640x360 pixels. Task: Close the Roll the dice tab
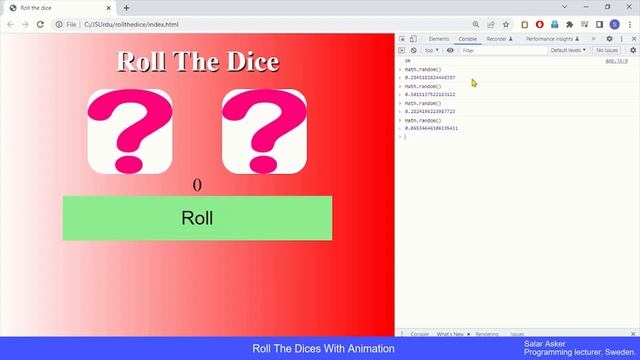[x=109, y=8]
